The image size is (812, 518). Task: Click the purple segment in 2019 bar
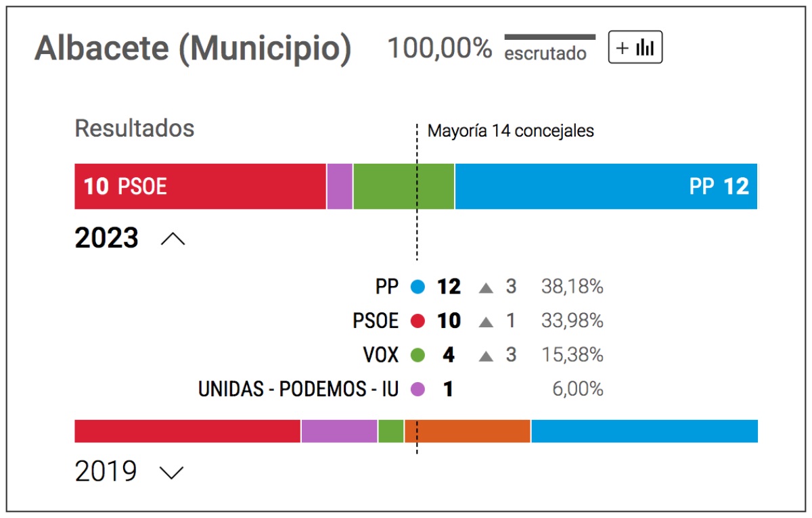pyautogui.click(x=339, y=431)
